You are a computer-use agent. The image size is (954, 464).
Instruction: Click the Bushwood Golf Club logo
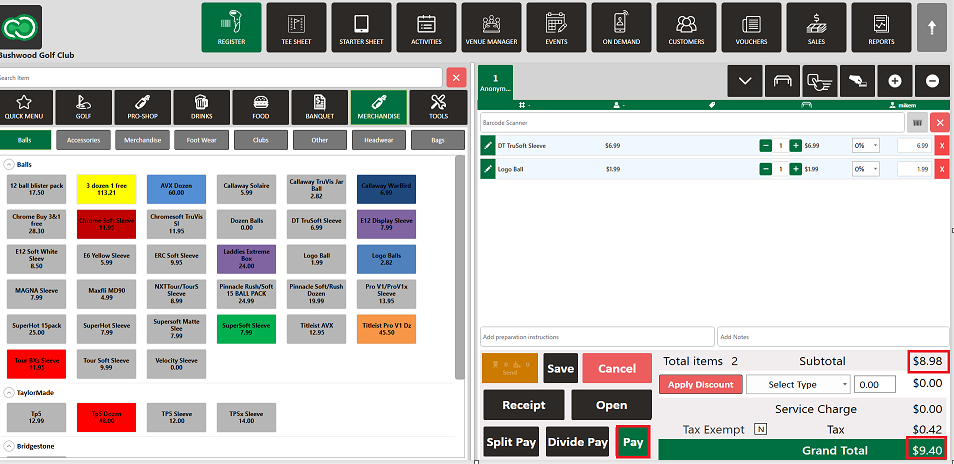coord(20,27)
